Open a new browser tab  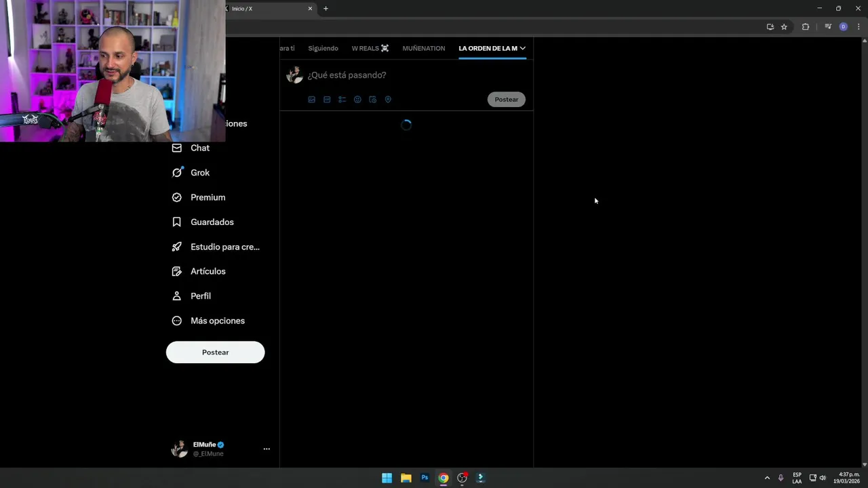tap(325, 9)
